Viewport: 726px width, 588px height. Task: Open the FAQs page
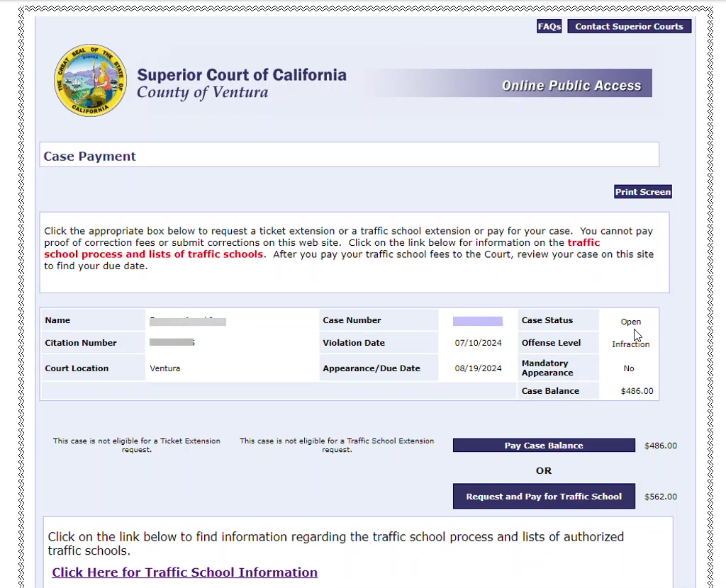(x=549, y=26)
